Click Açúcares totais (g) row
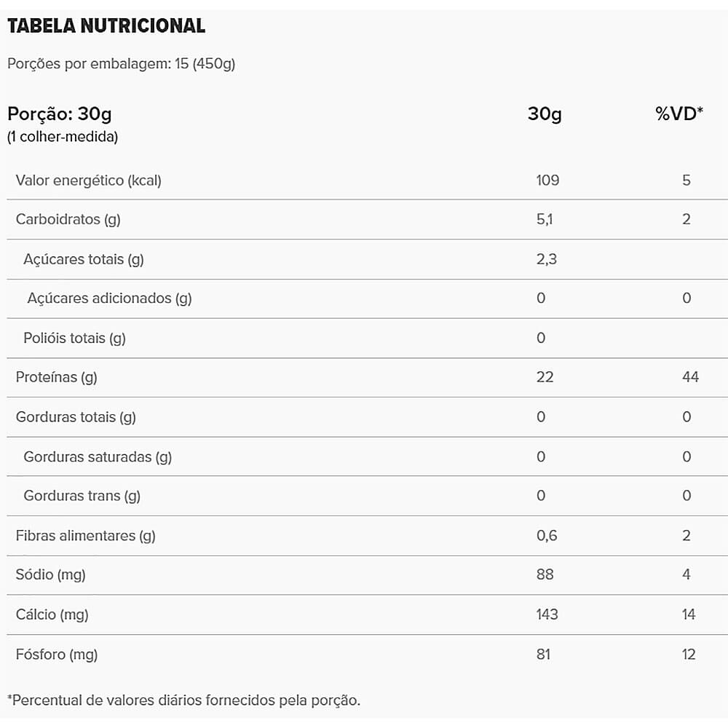 click(x=84, y=259)
